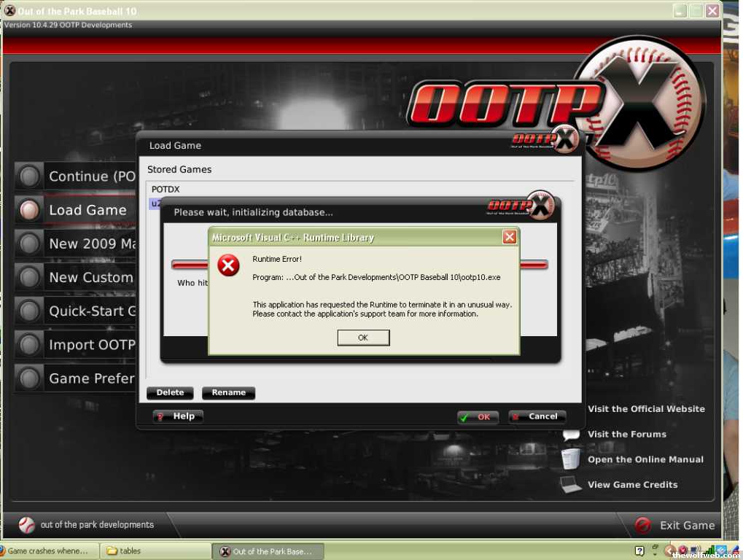
Task: Open the New Custom game option
Action: point(90,278)
